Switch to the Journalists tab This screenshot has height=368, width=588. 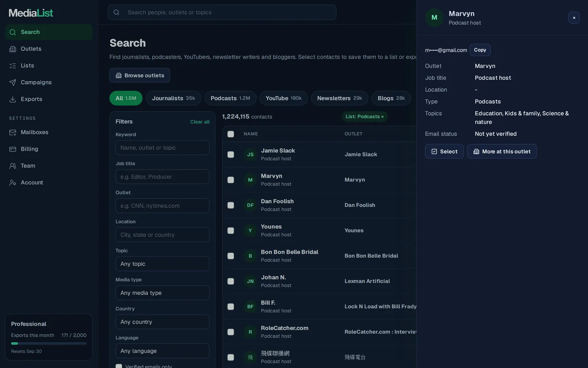tap(174, 98)
